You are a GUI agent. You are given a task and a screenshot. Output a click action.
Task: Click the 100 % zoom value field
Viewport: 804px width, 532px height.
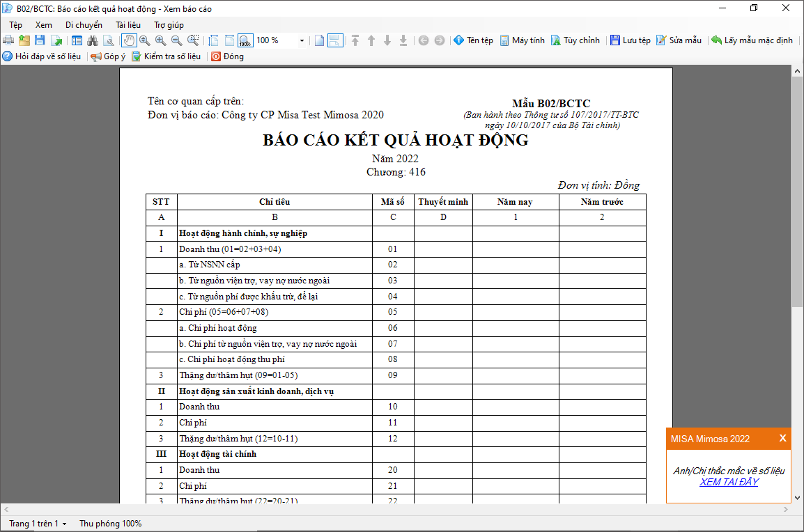click(x=276, y=40)
